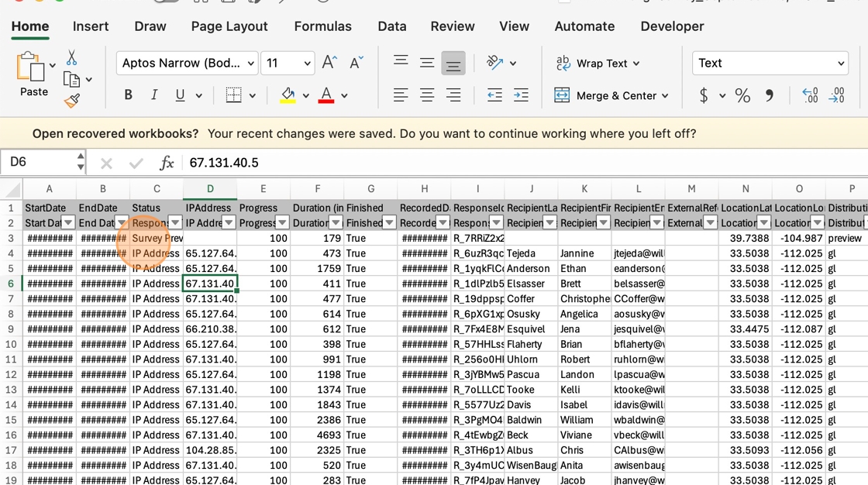Click the Merge & Center button
Image resolution: width=868 pixels, height=485 pixels.
(x=610, y=95)
